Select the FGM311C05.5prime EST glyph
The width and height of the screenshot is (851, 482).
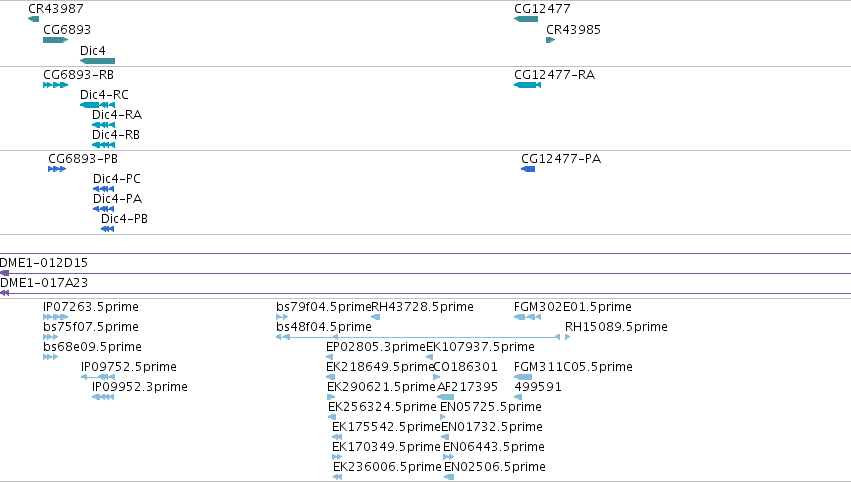(x=523, y=377)
